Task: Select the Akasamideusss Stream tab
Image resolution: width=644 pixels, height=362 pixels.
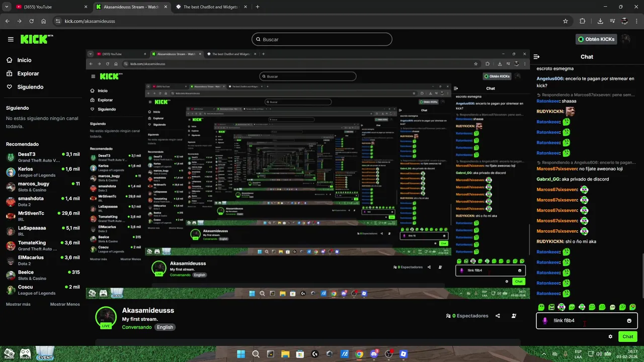Action: (132, 7)
